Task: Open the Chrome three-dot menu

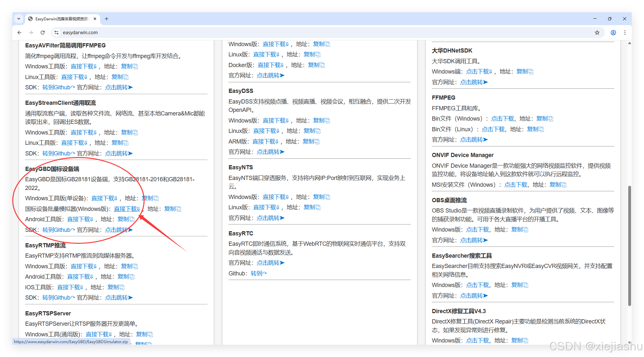Action: (625, 33)
